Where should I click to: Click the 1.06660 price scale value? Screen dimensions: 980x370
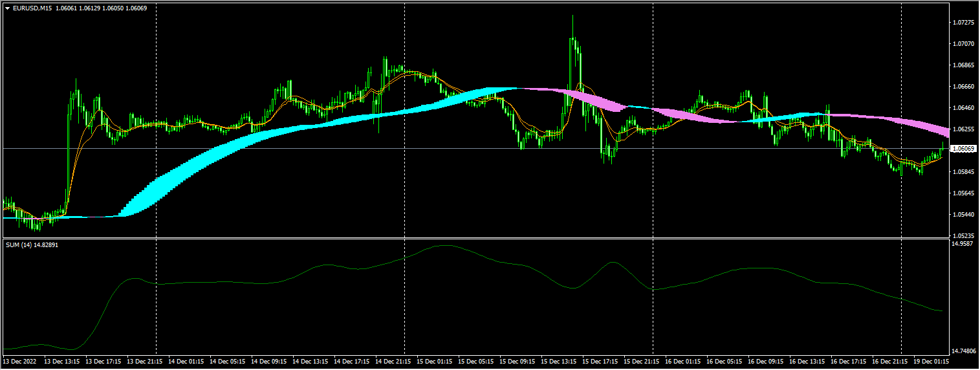click(x=964, y=87)
